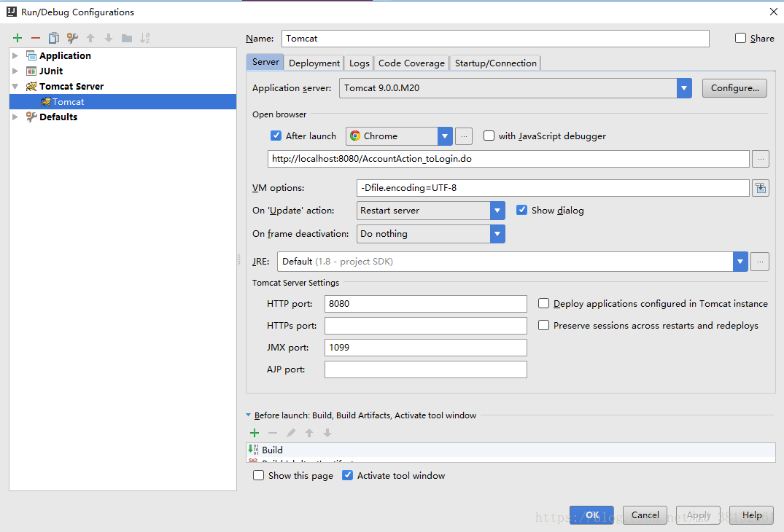Change the browser from Chrome

point(445,136)
